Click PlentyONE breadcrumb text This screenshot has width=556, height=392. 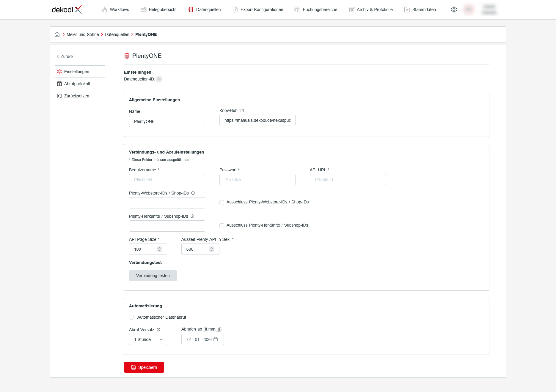click(146, 34)
